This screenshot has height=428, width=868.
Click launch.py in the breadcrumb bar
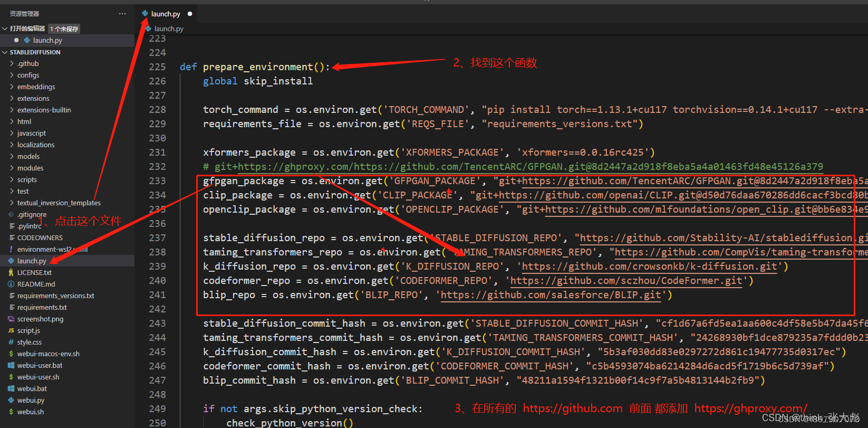pyautogui.click(x=169, y=28)
